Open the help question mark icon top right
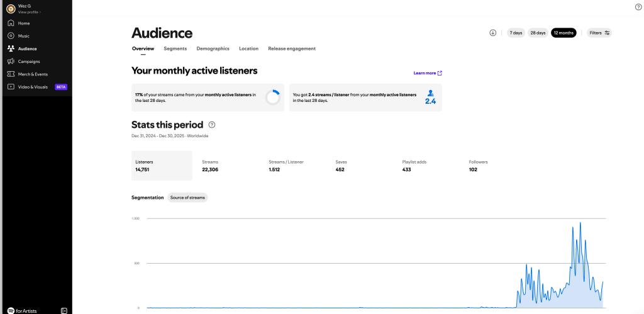The width and height of the screenshot is (644, 314). click(638, 8)
